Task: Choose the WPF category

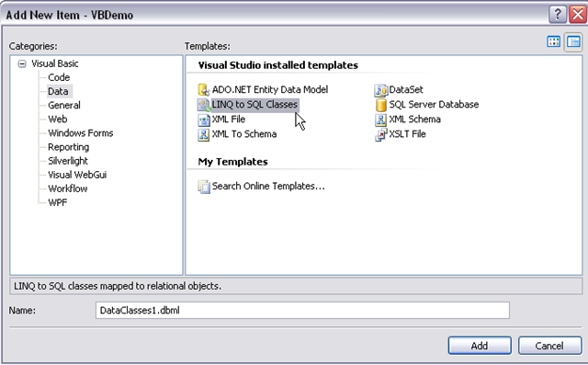Action: 57,202
